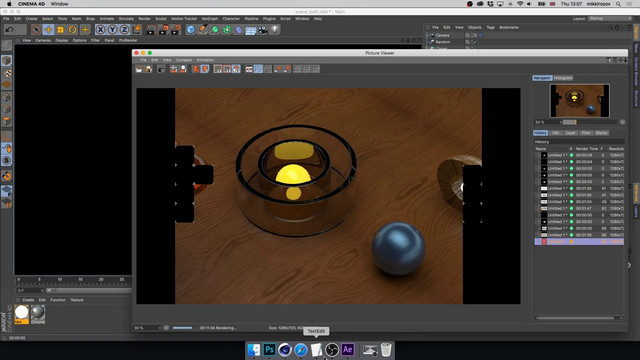
Task: Open the MoGraph menu
Action: pyautogui.click(x=210, y=19)
